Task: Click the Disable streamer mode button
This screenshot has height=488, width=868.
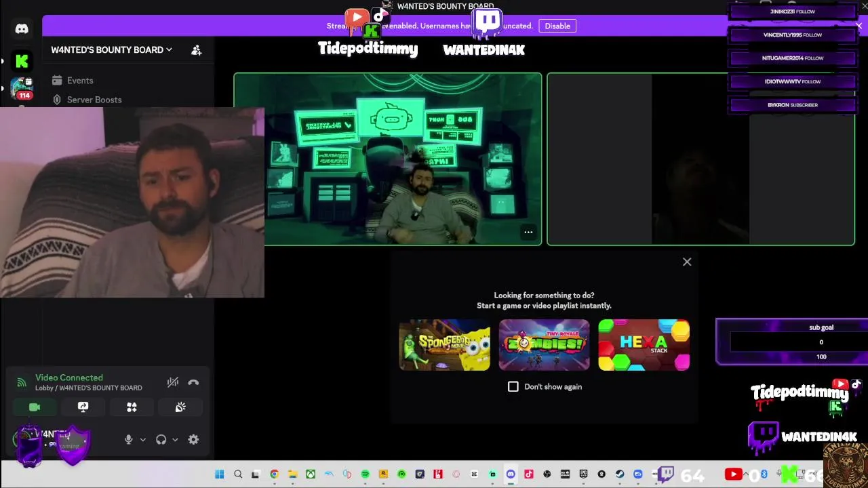Action: point(557,26)
